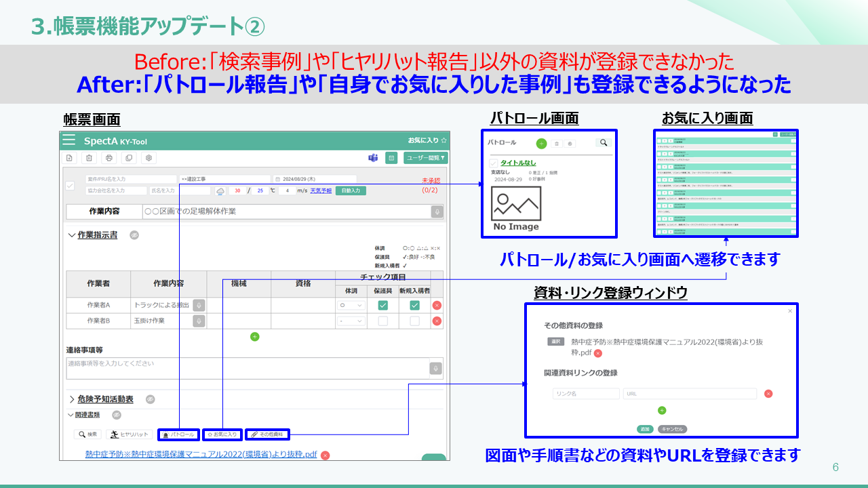Click the パトロール button in 関連書類
Image resolution: width=868 pixels, height=488 pixels.
[x=179, y=434]
